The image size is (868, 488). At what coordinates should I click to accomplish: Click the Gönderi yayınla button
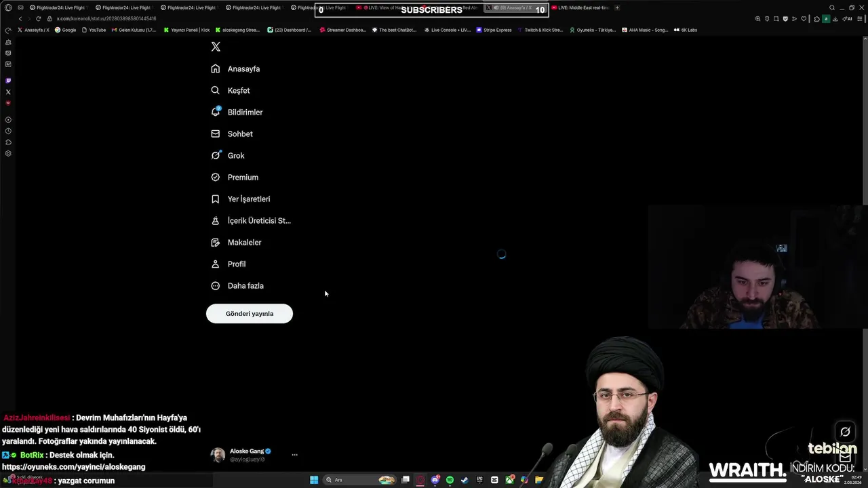(x=250, y=313)
